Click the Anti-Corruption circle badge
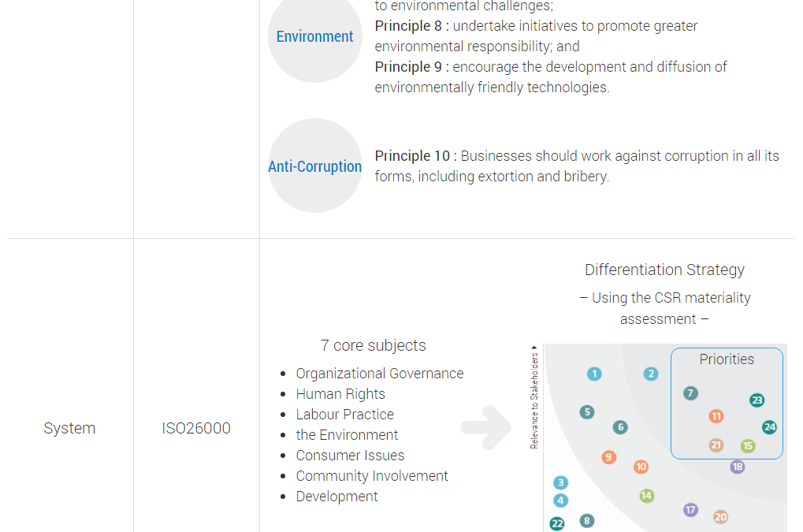Viewport: 803px width, 532px height. coord(315,166)
